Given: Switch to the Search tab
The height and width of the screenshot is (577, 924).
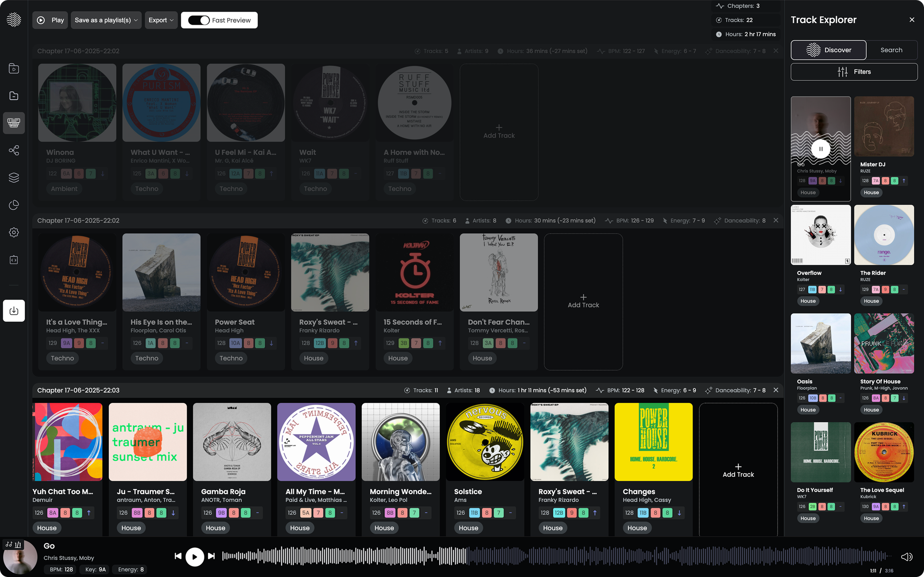Looking at the screenshot, I should point(891,50).
